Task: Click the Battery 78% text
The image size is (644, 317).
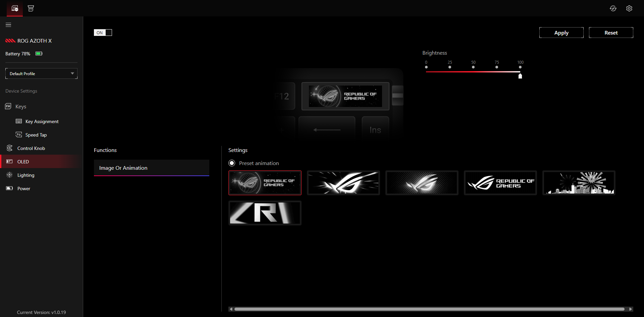Action: coord(18,54)
